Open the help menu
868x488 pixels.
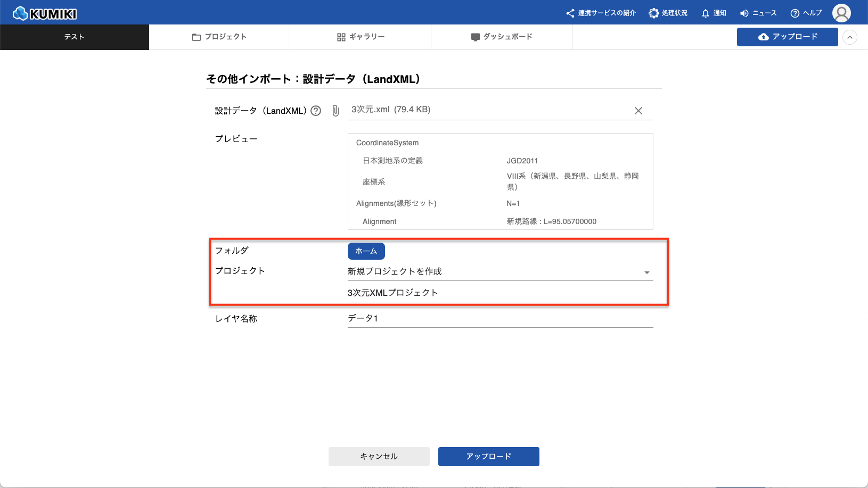pyautogui.click(x=806, y=13)
